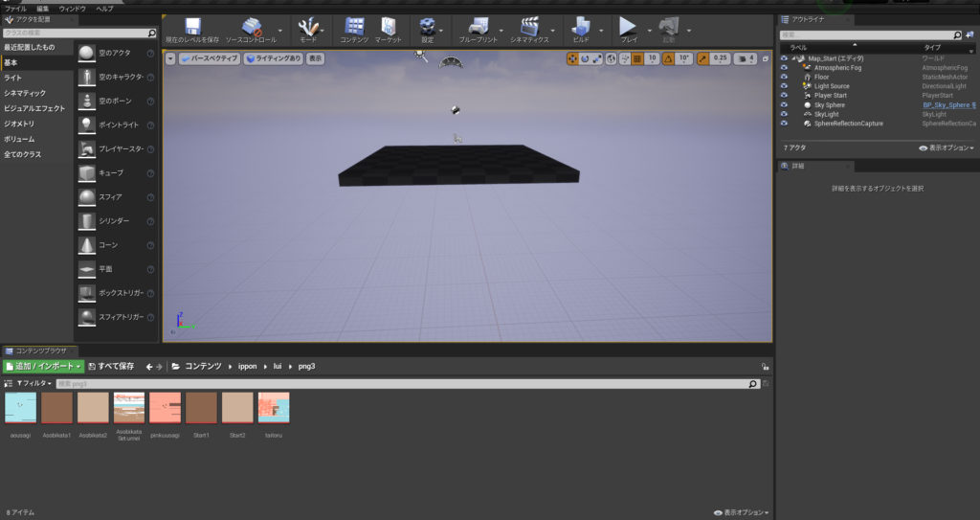Open the Filters dropdown in Content Browser
The height and width of the screenshot is (520, 980).
tap(36, 383)
